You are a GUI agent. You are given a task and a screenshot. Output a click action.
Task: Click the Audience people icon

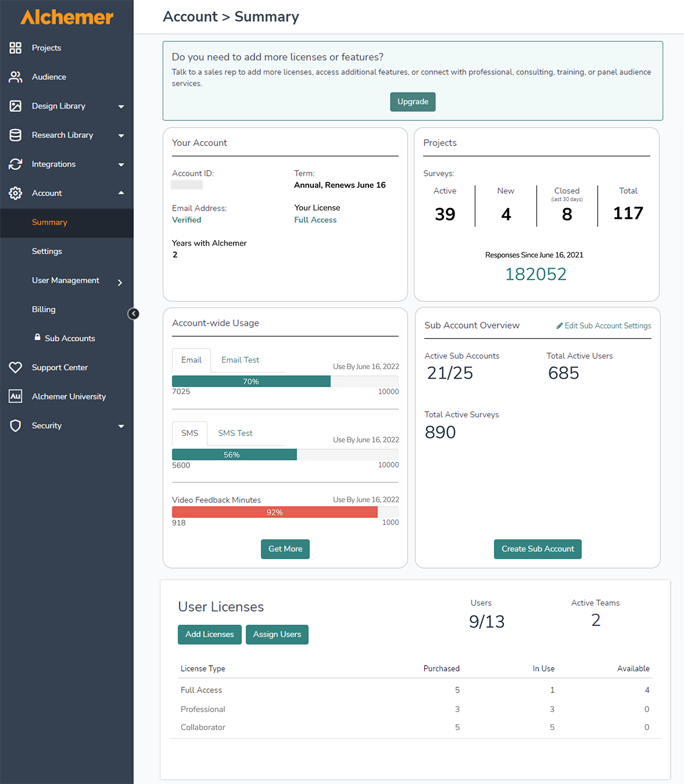point(16,77)
